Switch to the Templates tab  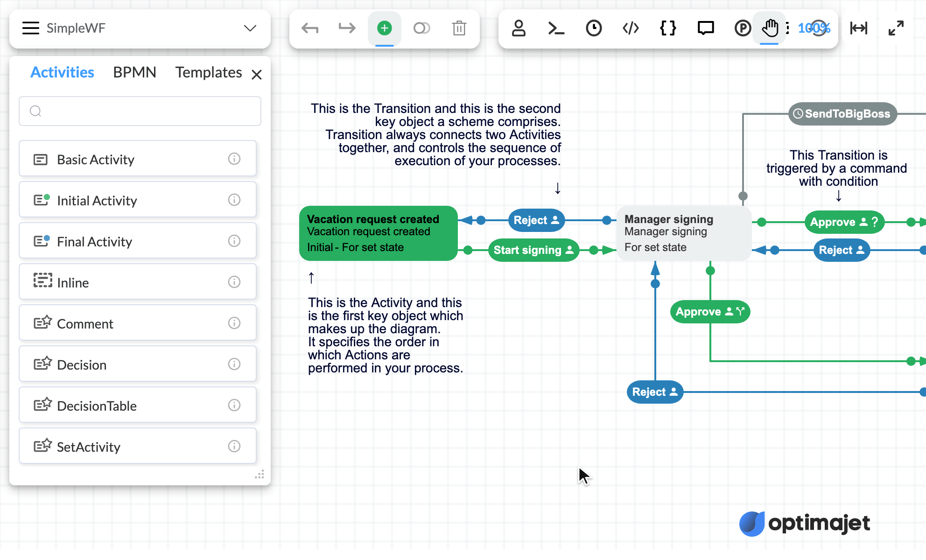tap(209, 72)
